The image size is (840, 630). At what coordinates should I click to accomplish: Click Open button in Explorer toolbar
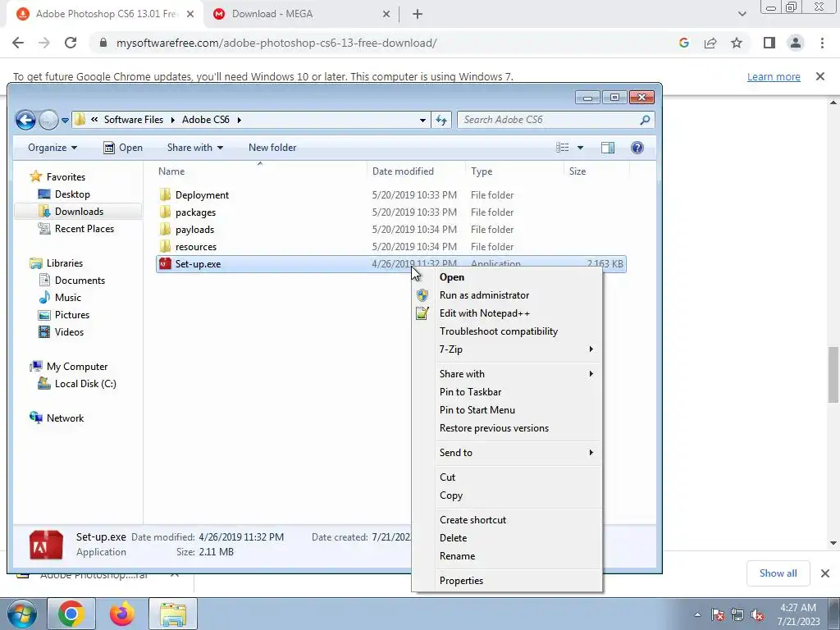(123, 148)
